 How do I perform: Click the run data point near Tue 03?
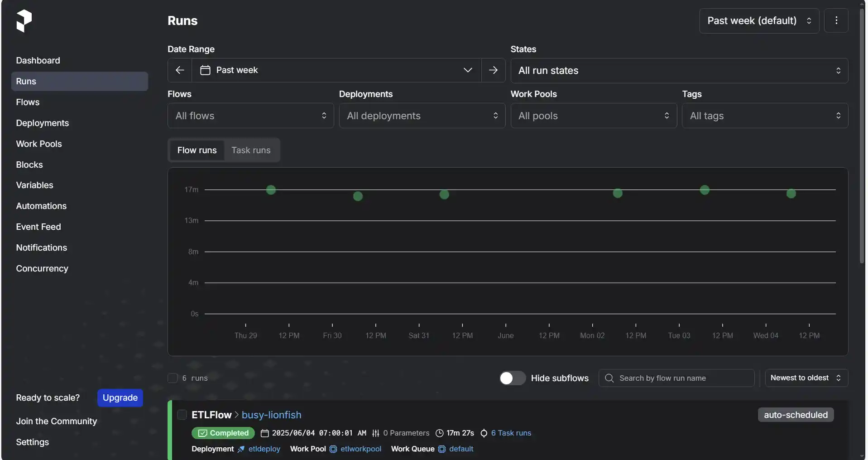tap(705, 190)
